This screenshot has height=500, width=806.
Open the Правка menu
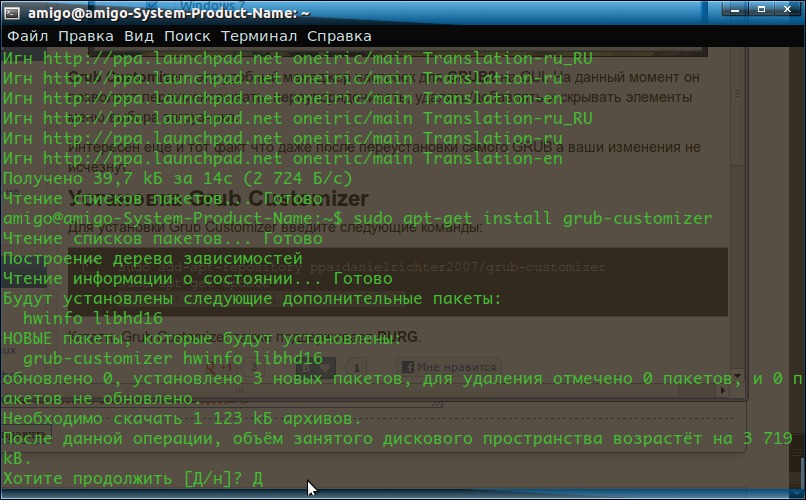click(86, 36)
